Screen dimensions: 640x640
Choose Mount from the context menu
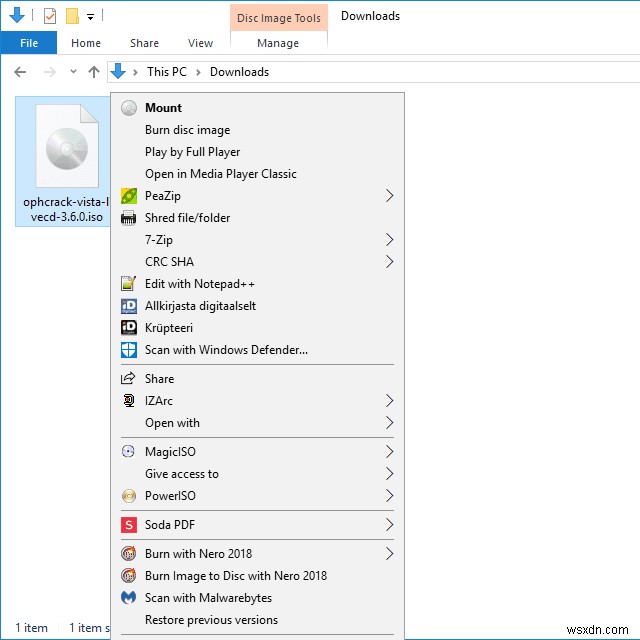pyautogui.click(x=163, y=108)
